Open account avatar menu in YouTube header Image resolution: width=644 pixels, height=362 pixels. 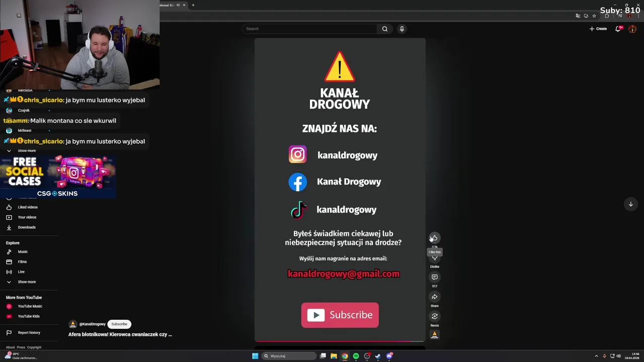pos(632,29)
